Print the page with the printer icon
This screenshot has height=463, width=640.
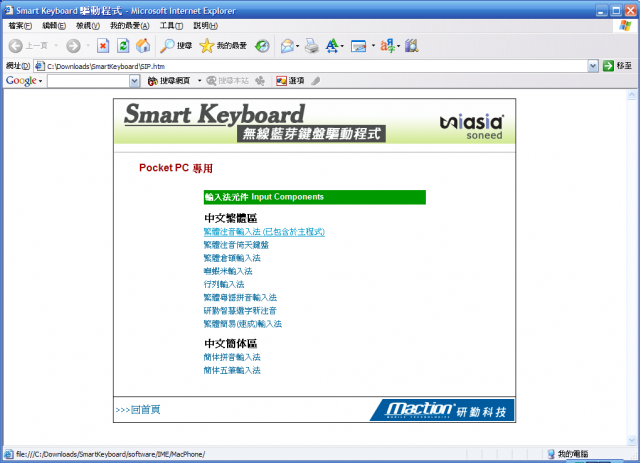point(312,46)
